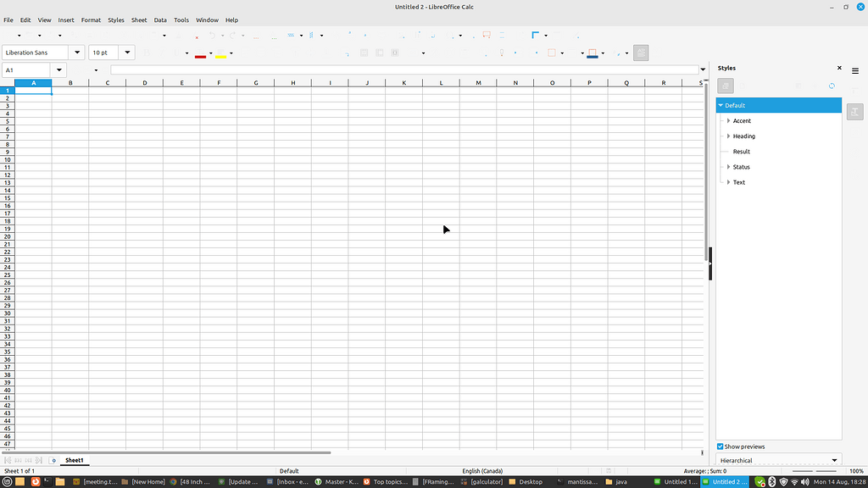Apply the yellow highlighting color button

coord(220,54)
